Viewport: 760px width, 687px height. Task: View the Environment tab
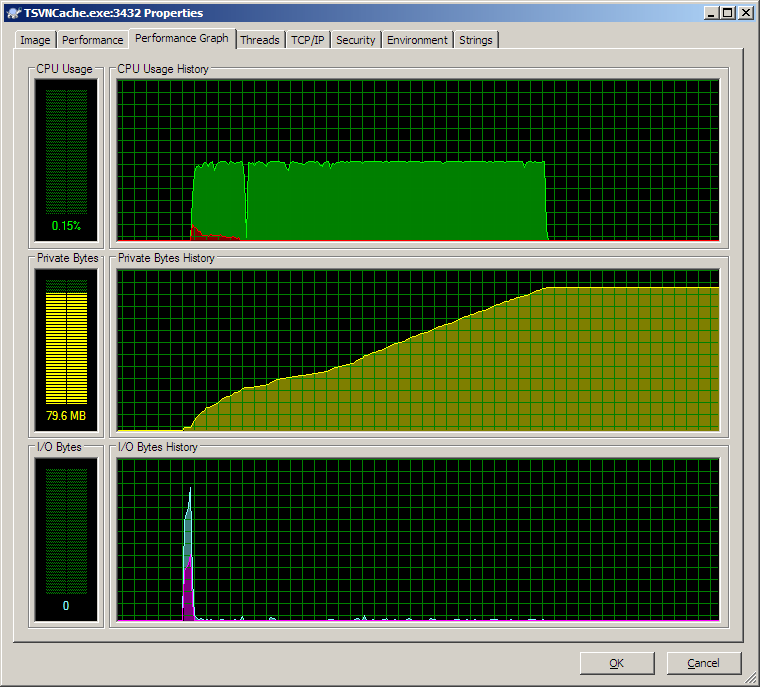pos(417,40)
